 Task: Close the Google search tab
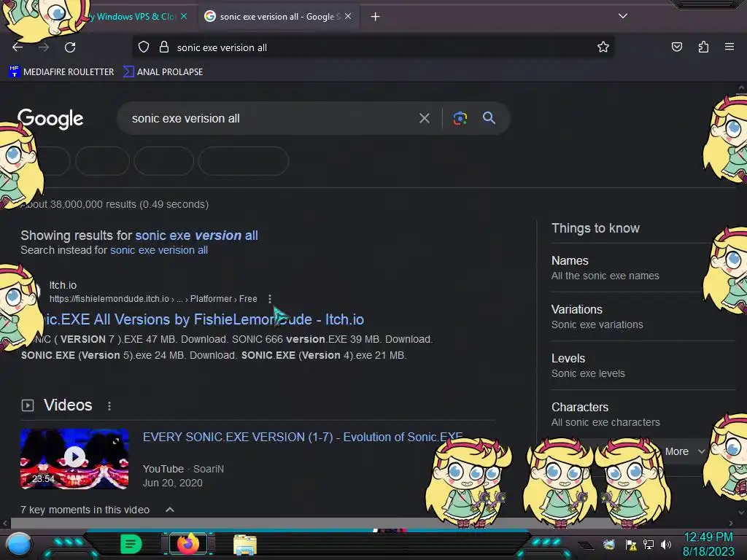(348, 16)
